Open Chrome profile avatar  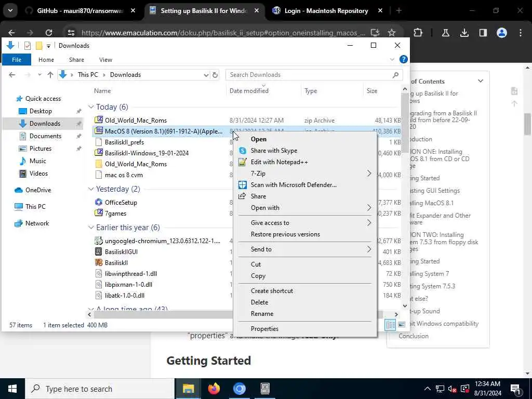(502, 33)
